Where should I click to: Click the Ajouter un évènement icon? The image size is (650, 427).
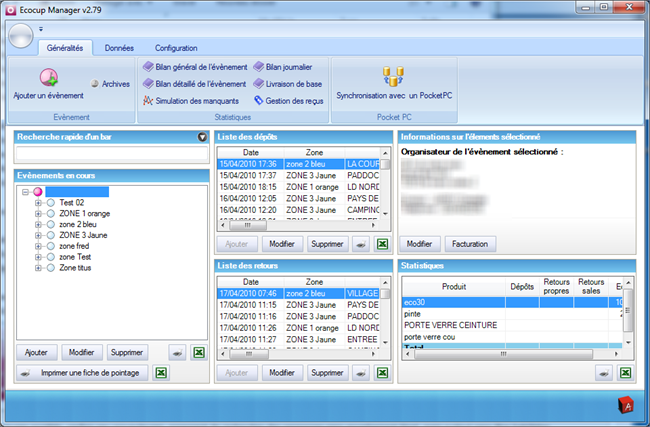48,77
